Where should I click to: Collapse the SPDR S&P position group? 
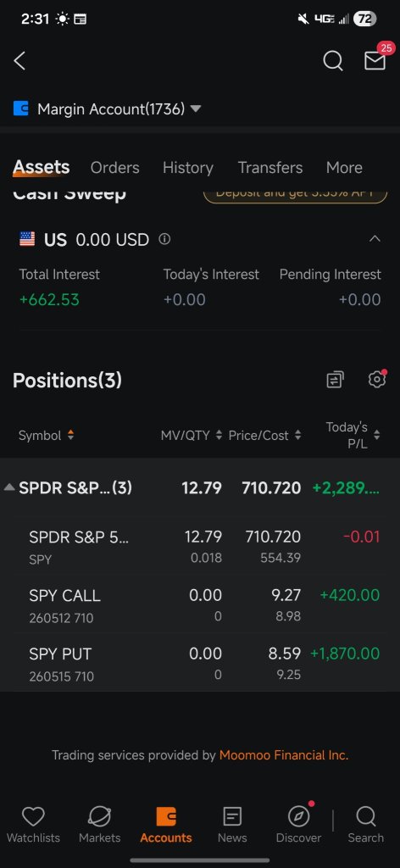pos(9,487)
